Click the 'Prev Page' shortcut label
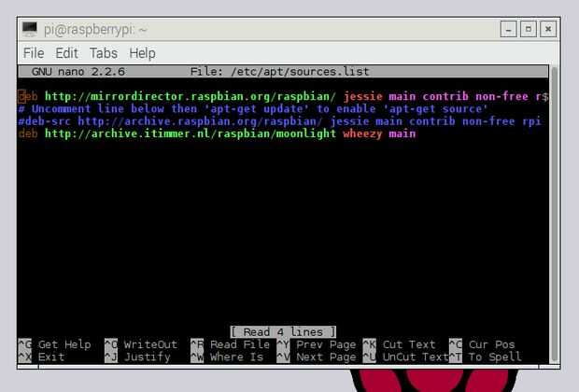This screenshot has height=392, width=579. [327, 344]
